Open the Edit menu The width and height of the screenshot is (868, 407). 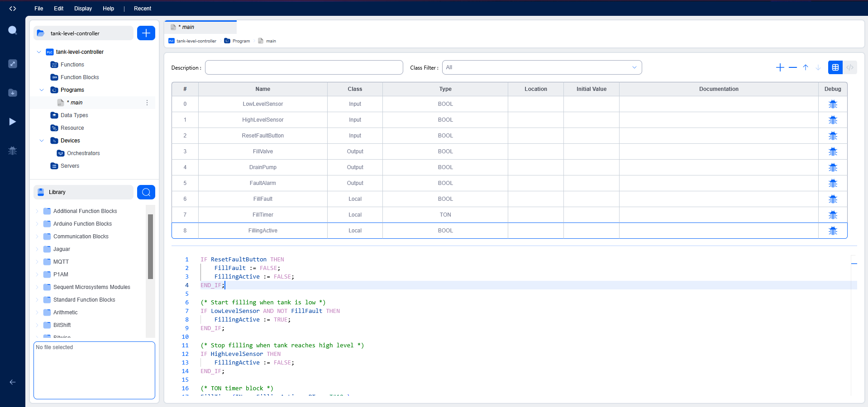pyautogui.click(x=59, y=9)
